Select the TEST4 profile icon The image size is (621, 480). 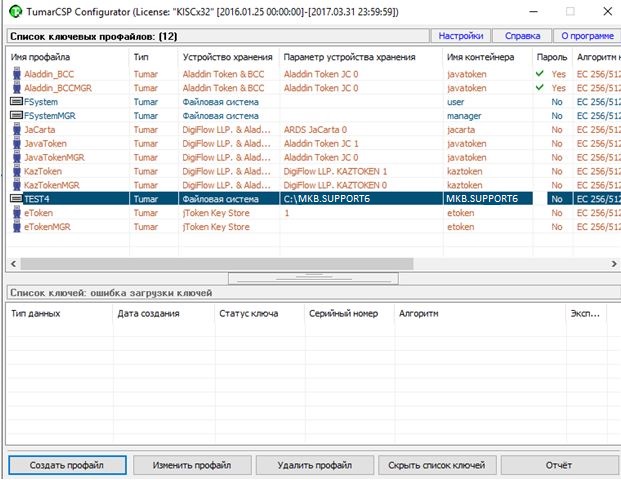pyautogui.click(x=16, y=199)
